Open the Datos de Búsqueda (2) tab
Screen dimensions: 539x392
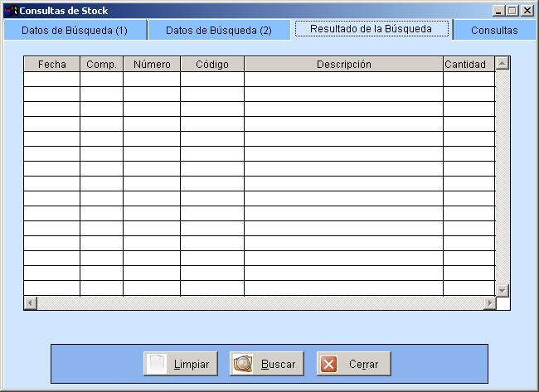pos(219,30)
